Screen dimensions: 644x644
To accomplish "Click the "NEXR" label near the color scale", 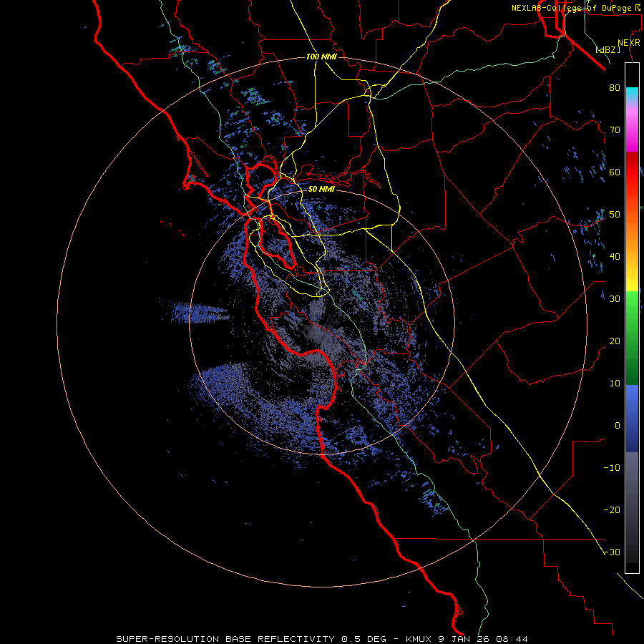I will coord(629,43).
